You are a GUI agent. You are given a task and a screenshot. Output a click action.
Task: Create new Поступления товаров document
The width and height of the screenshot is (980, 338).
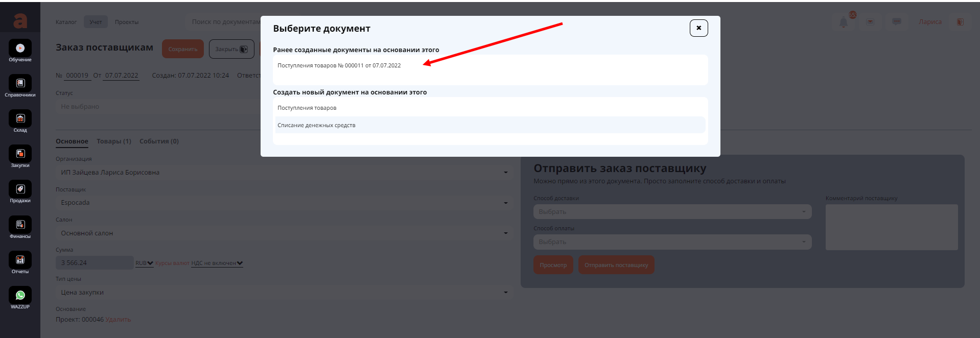[307, 108]
